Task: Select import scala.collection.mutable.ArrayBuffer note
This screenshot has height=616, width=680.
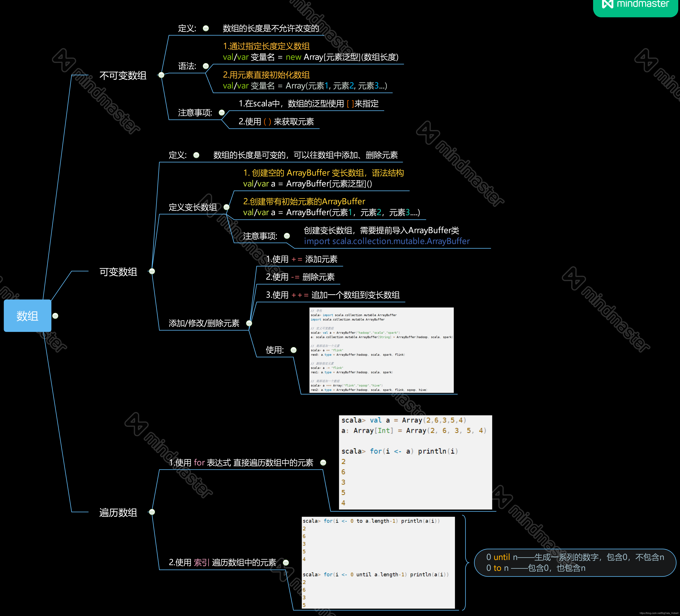Action: tap(387, 236)
